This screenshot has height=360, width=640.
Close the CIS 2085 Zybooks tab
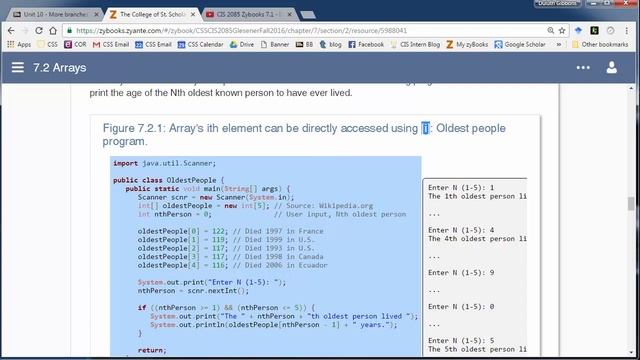pos(289,14)
